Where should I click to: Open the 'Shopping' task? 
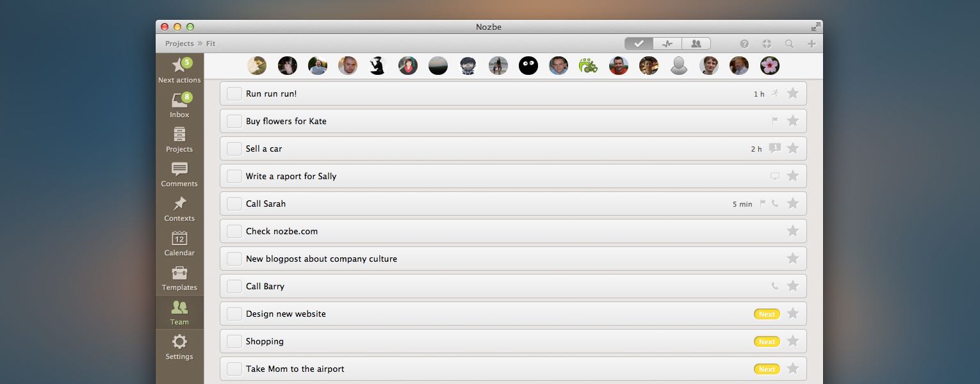[513, 341]
